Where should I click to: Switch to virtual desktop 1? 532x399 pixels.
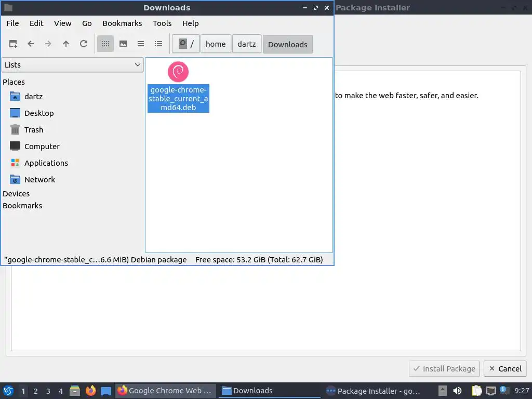click(x=23, y=391)
